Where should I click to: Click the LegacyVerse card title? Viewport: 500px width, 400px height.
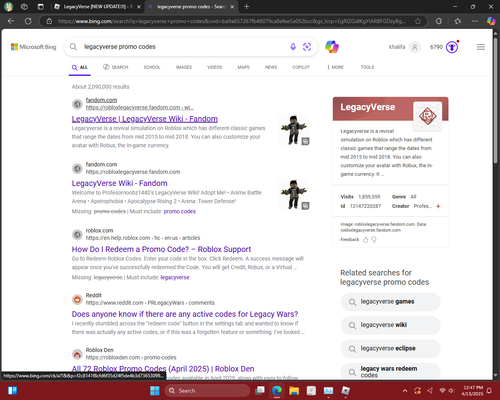(367, 107)
